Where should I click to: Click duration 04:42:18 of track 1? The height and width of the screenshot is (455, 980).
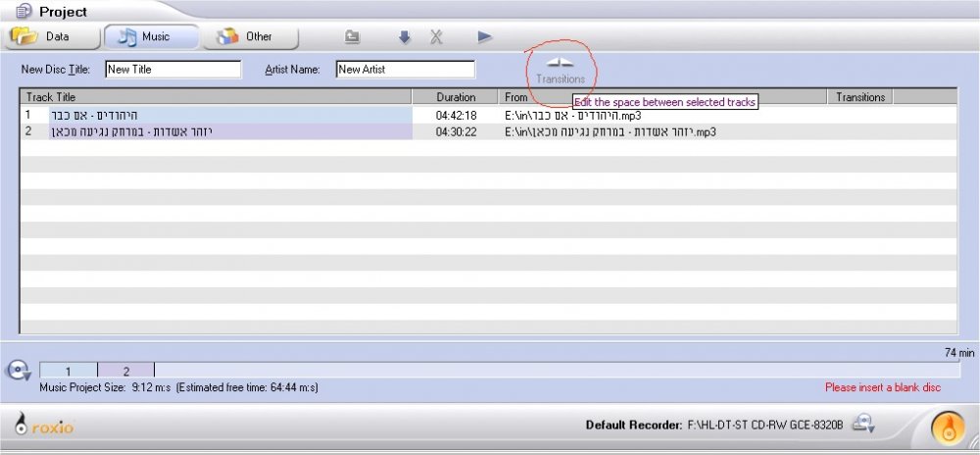pyautogui.click(x=457, y=116)
